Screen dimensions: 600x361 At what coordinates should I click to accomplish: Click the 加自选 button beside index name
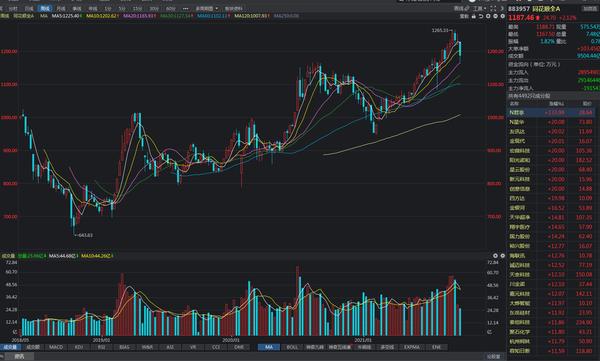(589, 8)
